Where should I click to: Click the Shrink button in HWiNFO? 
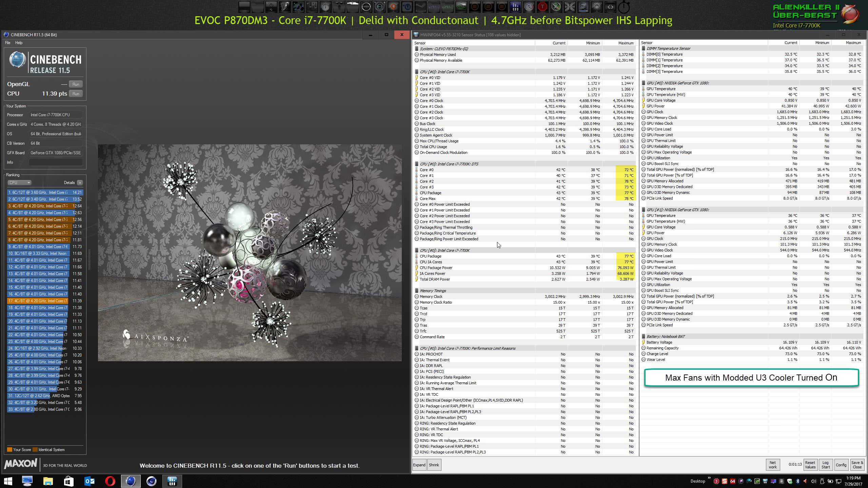[x=434, y=465]
